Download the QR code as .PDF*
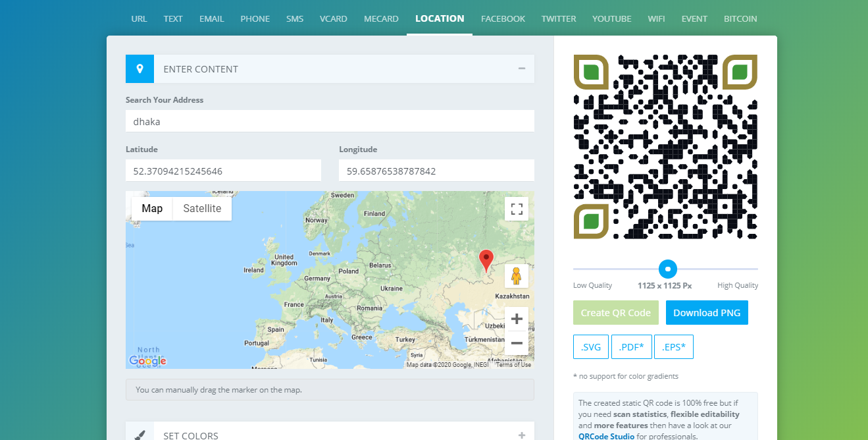The height and width of the screenshot is (440, 868). 632,347
